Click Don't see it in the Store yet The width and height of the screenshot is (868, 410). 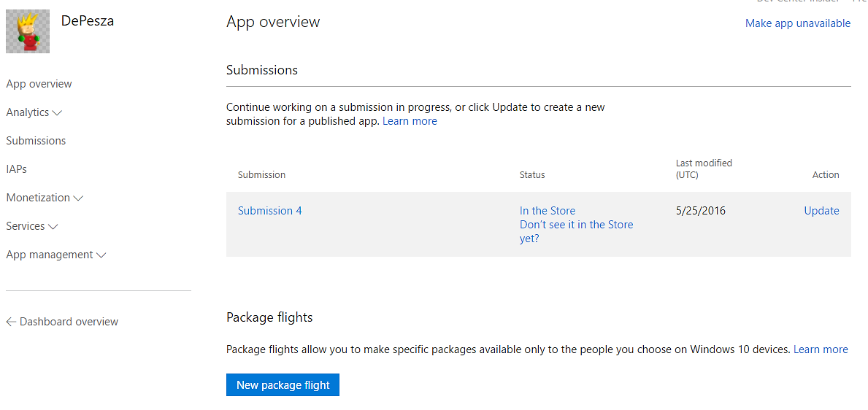coord(576,232)
